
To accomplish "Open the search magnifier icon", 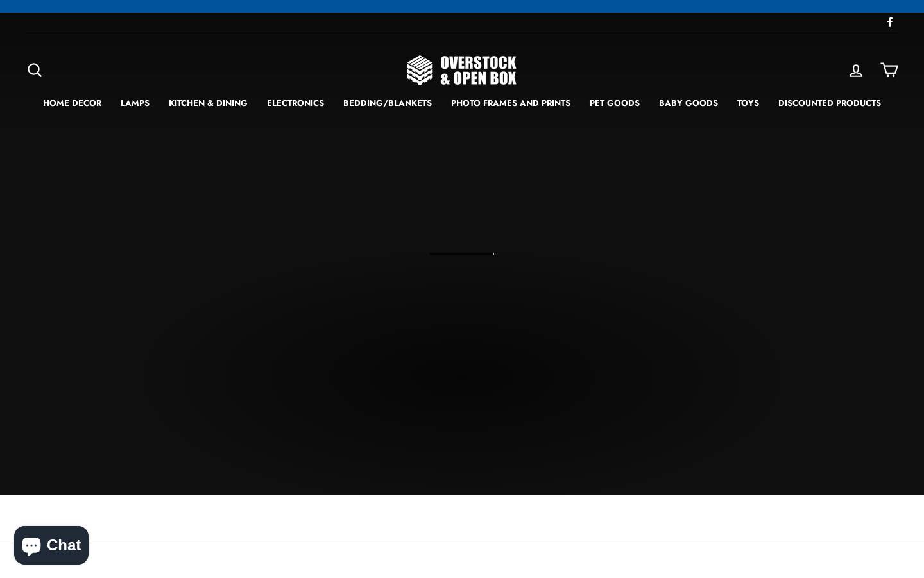I will click(x=35, y=70).
